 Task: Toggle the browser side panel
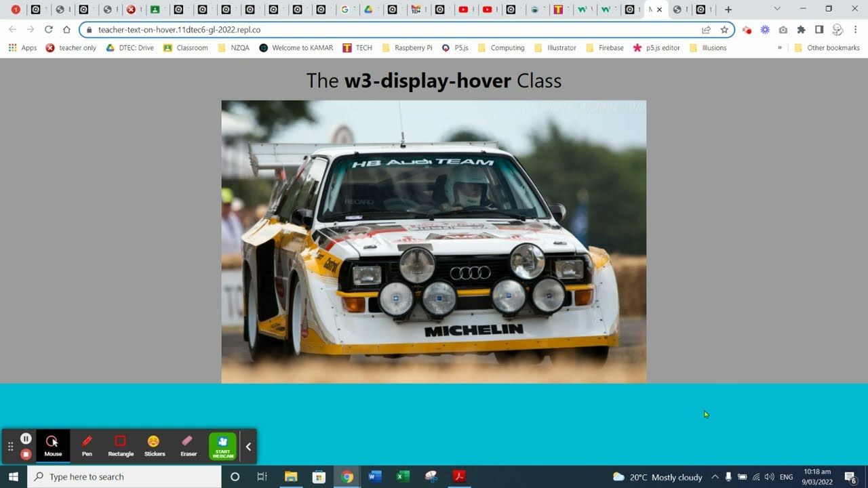pyautogui.click(x=819, y=30)
